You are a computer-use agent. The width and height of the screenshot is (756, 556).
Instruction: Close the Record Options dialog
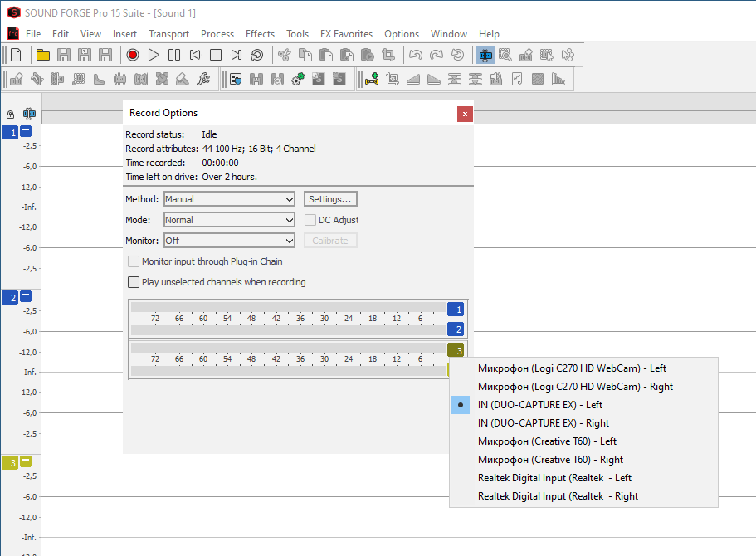click(x=465, y=115)
